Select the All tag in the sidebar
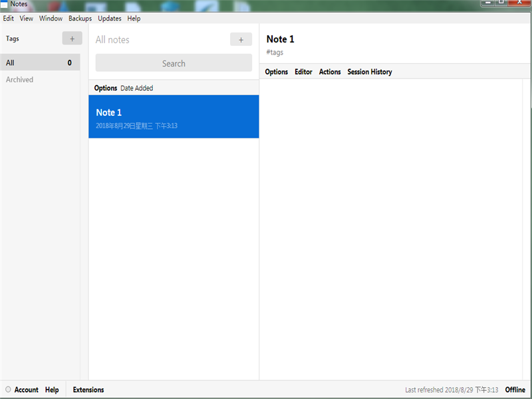This screenshot has width=532, height=399. 40,63
